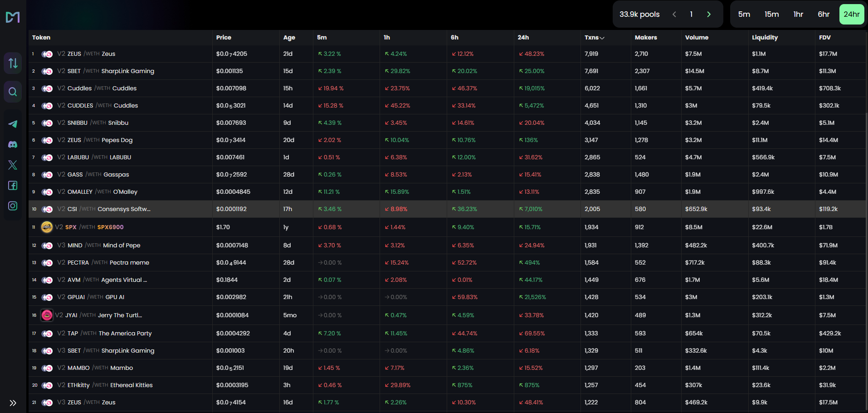Open the search panel in the sidebar
The image size is (868, 413).
tap(12, 92)
